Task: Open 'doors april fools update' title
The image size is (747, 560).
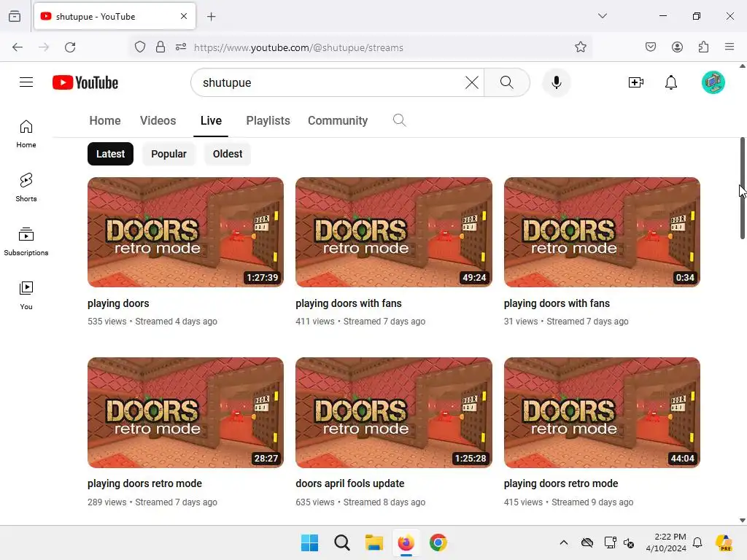Action: coord(349,483)
